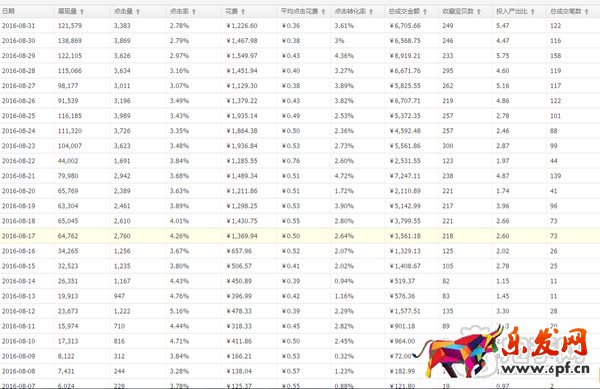Click the sort arrow beside 点击量

pyautogui.click(x=138, y=12)
